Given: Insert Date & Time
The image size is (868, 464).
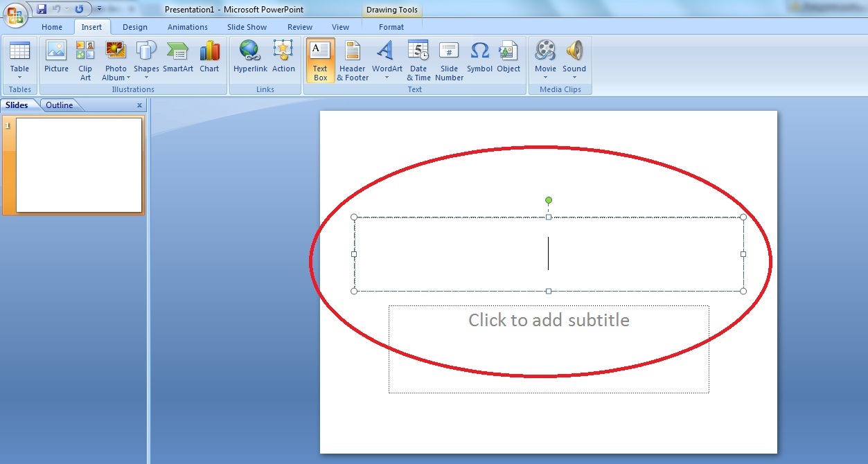Looking at the screenshot, I should pos(418,60).
